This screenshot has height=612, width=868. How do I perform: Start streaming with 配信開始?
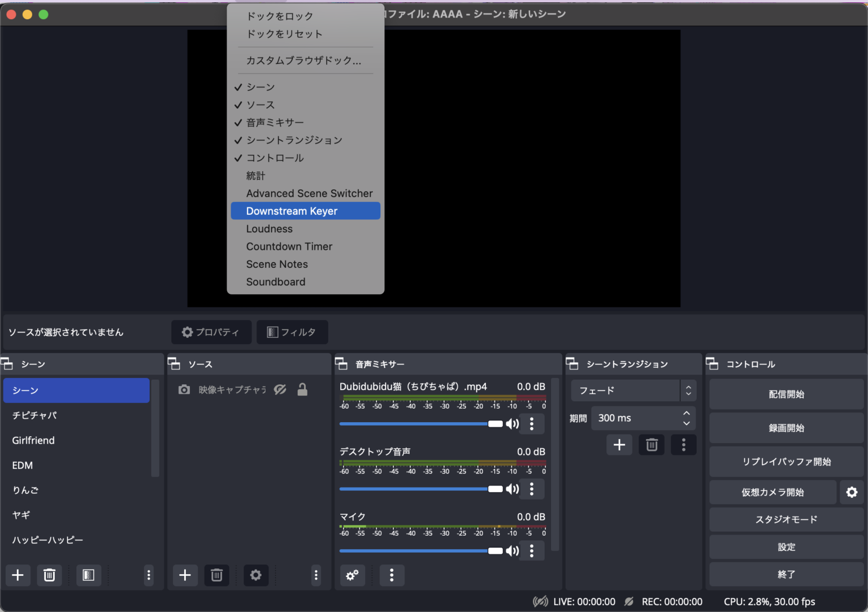tap(786, 394)
